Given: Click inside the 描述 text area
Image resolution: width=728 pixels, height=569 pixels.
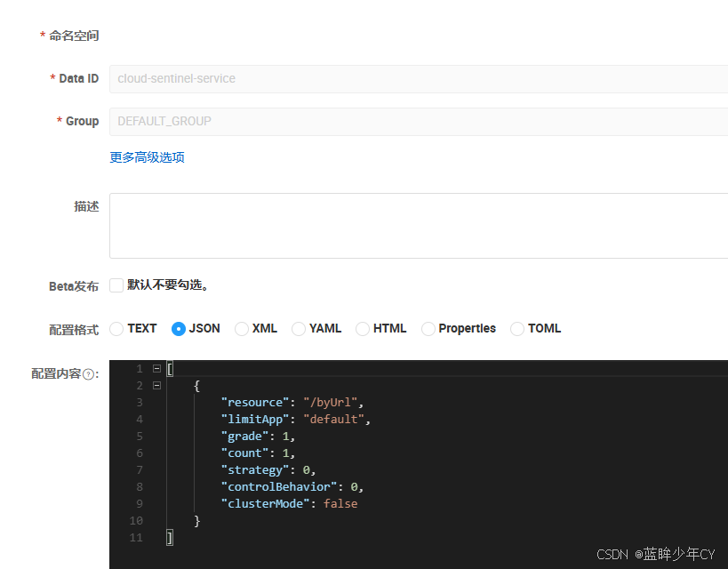Looking at the screenshot, I should [x=419, y=226].
